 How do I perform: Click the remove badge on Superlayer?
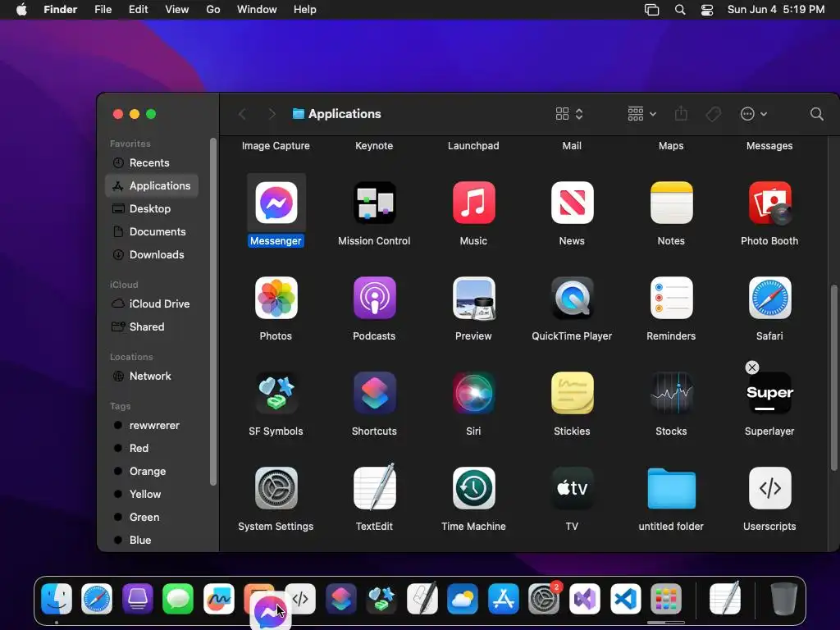click(752, 367)
